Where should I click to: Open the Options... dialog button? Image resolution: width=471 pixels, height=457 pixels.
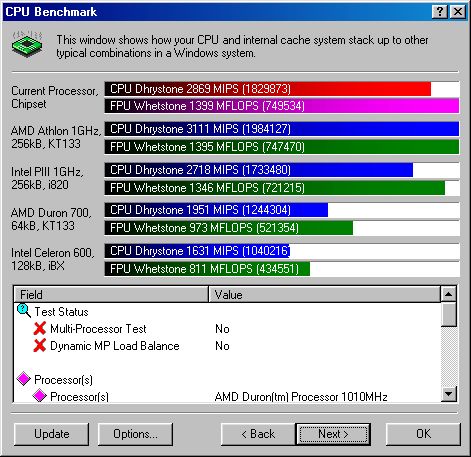[x=135, y=434]
